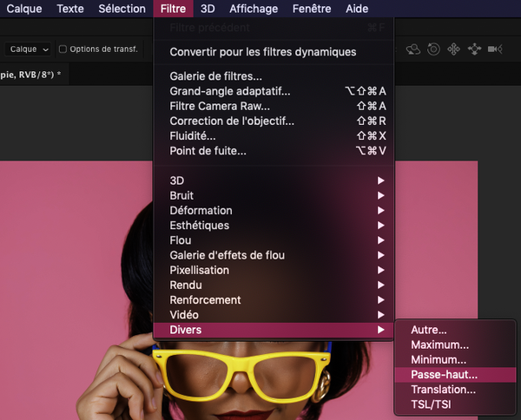
Task: Open the Calque menu in menu bar
Action: click(x=24, y=9)
